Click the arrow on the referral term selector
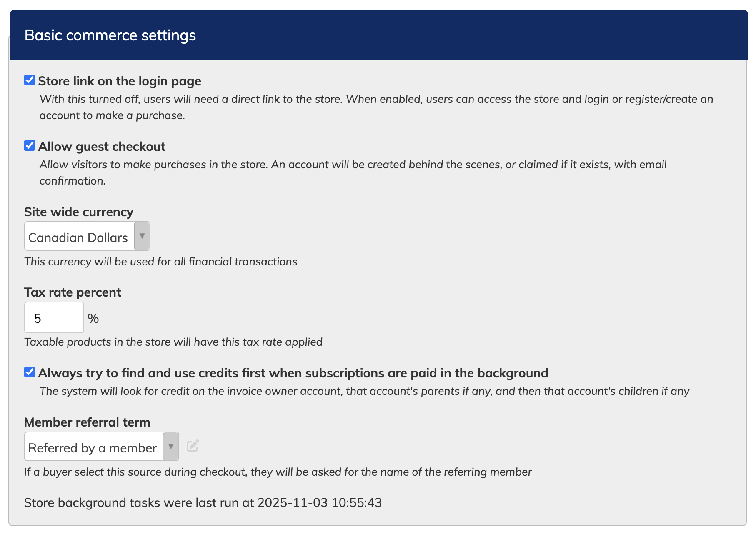Viewport: 756px width, 534px height. (171, 447)
